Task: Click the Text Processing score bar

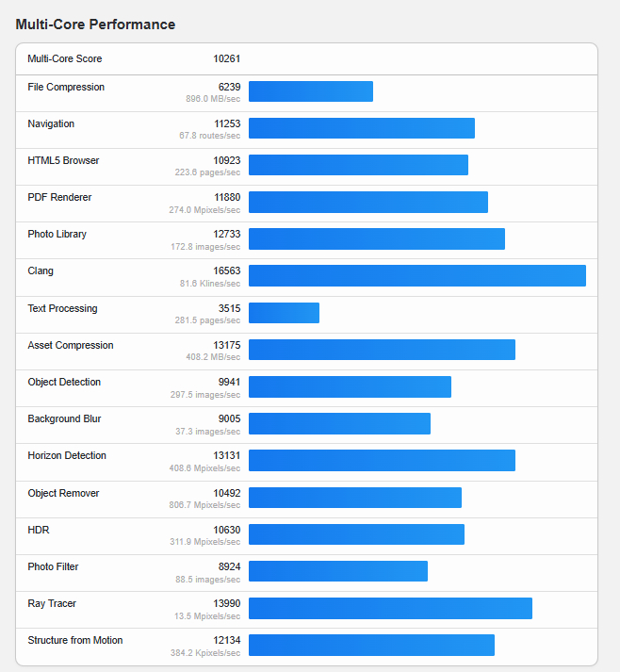Action: [284, 313]
